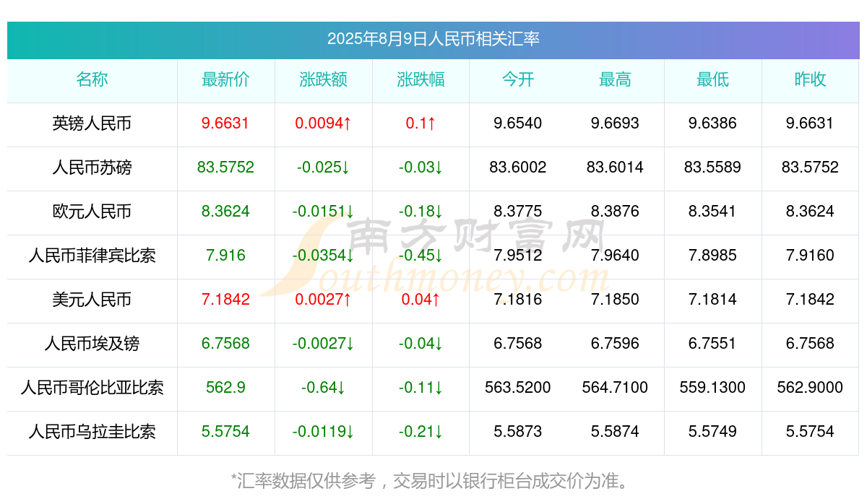Click opening price 9.6540
Viewport: 867px width, 504px height.
coord(518,123)
